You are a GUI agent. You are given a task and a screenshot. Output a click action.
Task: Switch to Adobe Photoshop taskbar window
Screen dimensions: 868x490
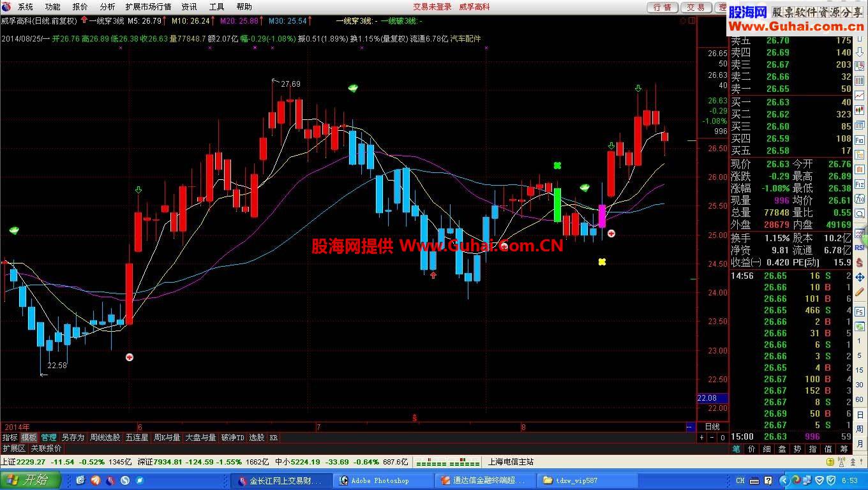pyautogui.click(x=383, y=480)
